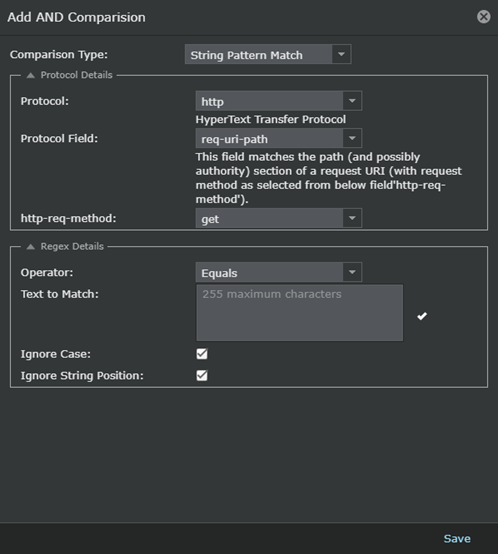Click the Protocol Field description paragraph
The height and width of the screenshot is (554, 498).
[328, 178]
